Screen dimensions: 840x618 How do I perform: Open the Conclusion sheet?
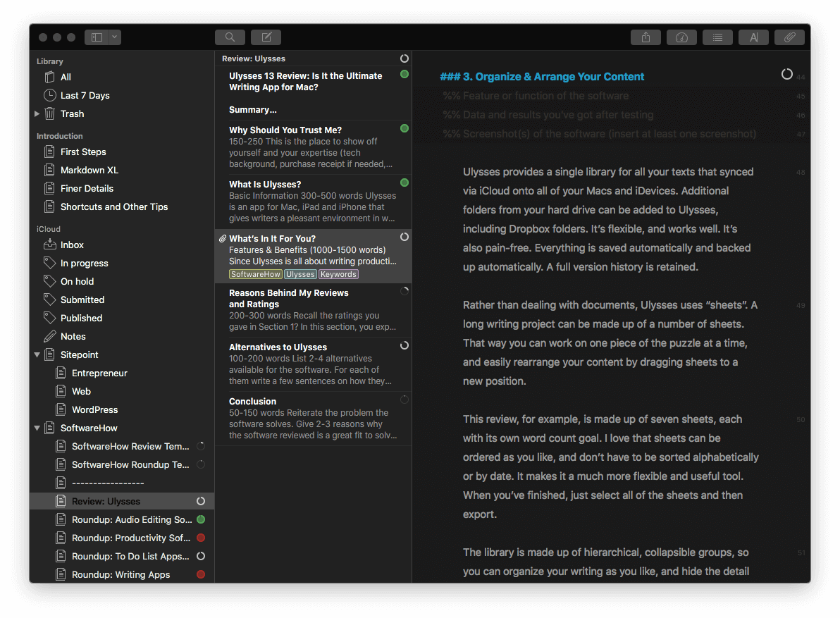pos(314,419)
